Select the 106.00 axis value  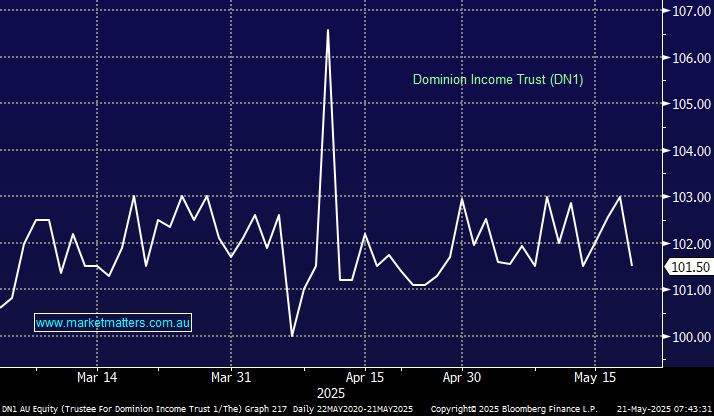tap(692, 58)
